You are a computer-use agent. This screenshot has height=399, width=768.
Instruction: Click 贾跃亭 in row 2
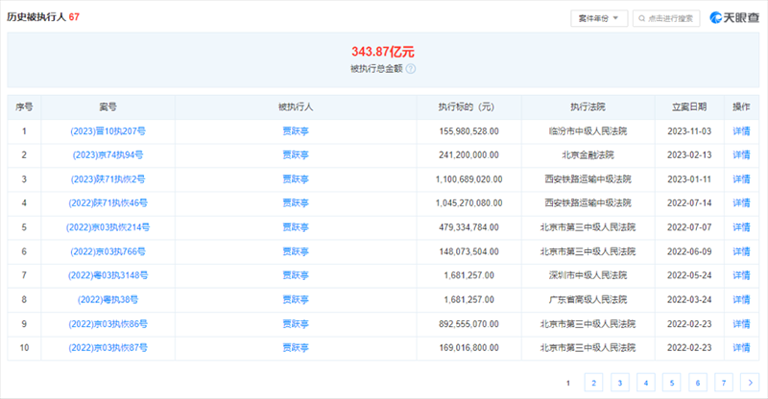(x=295, y=155)
